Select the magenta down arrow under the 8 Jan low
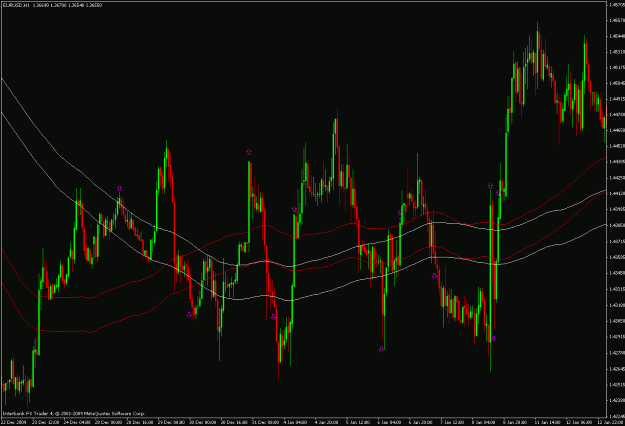 click(493, 339)
